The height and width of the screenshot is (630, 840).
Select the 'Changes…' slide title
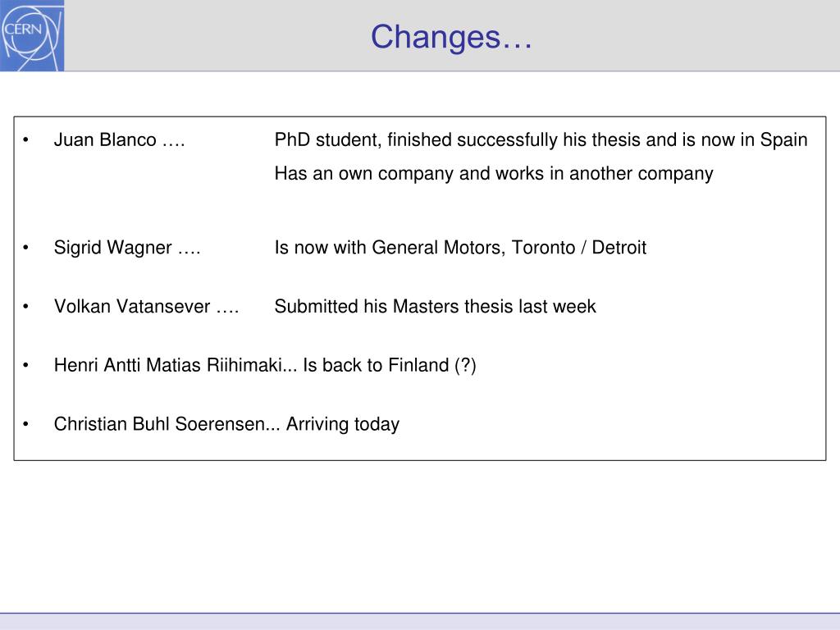451,37
